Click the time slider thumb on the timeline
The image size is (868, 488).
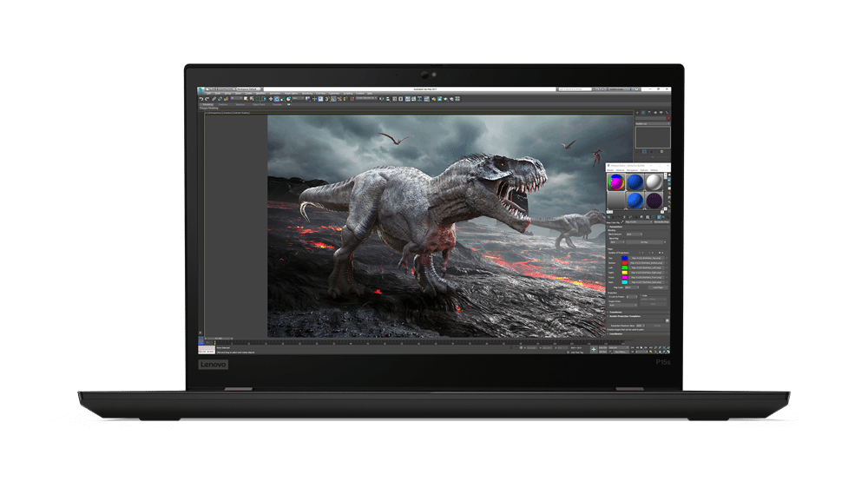(218, 339)
